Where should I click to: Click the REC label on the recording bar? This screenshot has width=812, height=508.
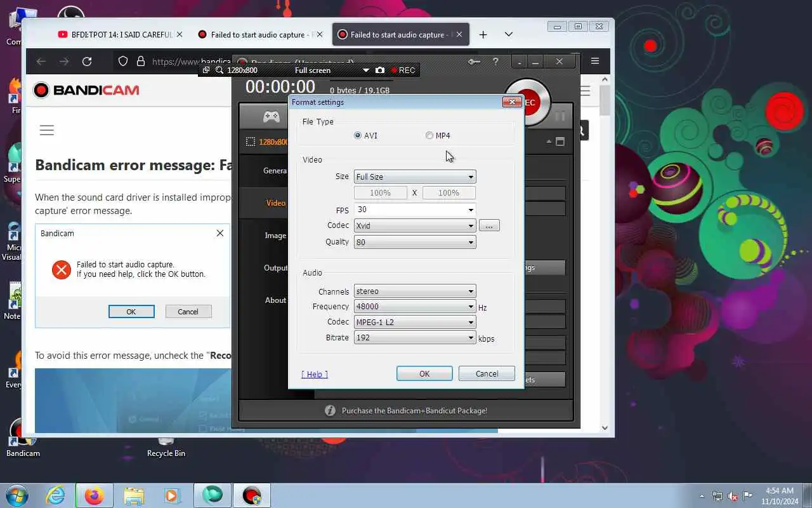click(x=403, y=70)
